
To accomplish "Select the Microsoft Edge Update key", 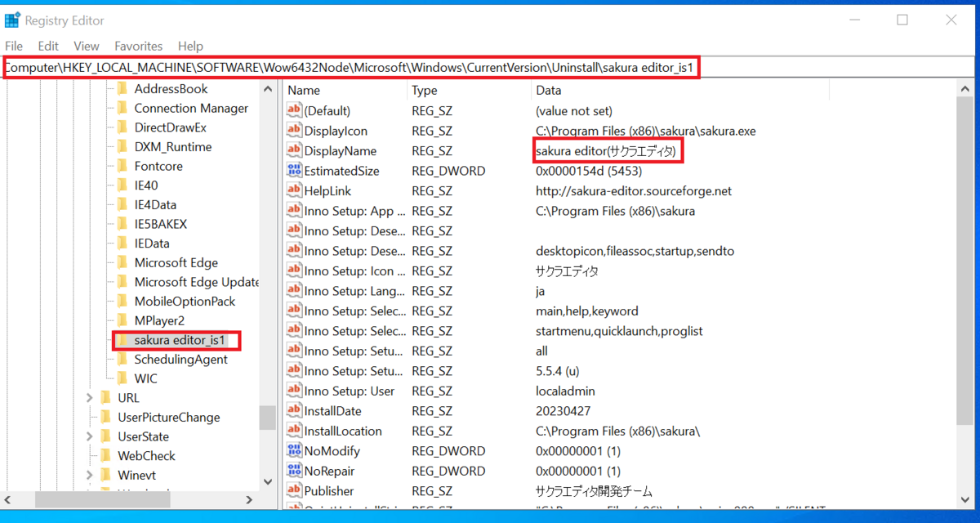I will point(196,282).
